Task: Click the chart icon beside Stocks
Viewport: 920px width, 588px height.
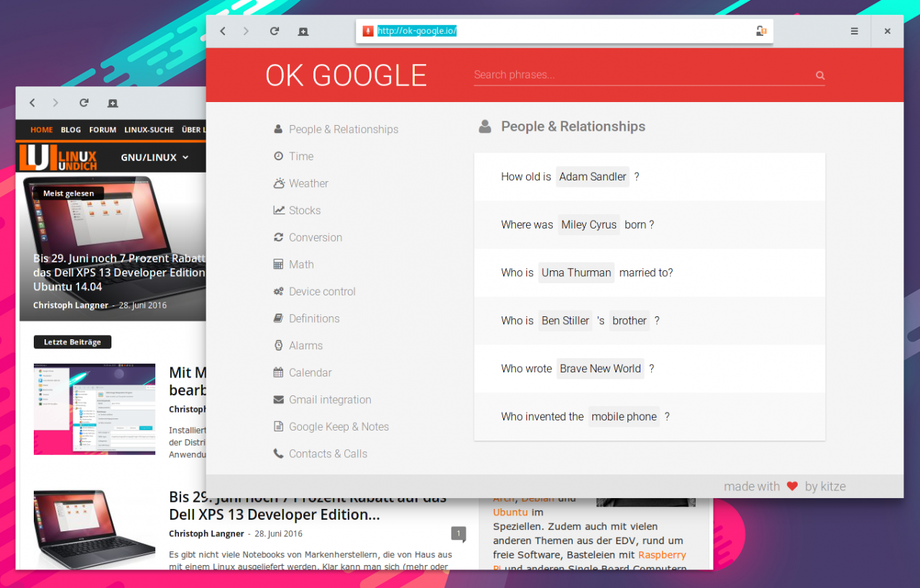Action: 279,210
